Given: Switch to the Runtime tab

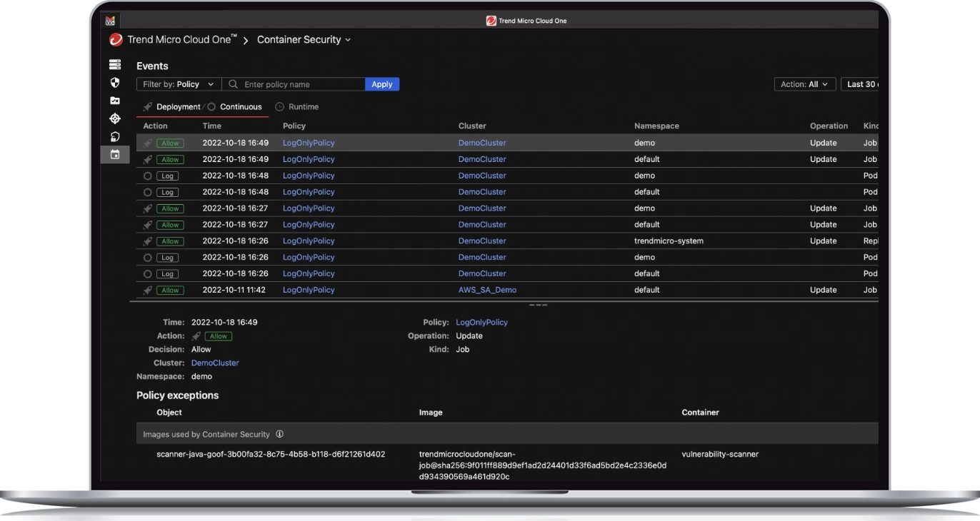Looking at the screenshot, I should tap(297, 107).
